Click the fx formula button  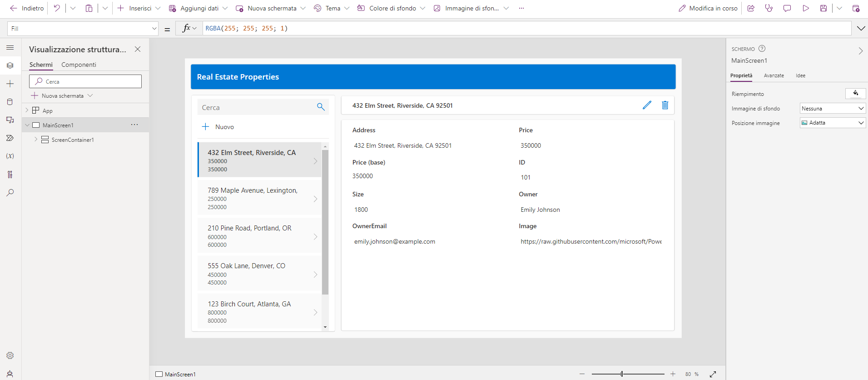189,28
